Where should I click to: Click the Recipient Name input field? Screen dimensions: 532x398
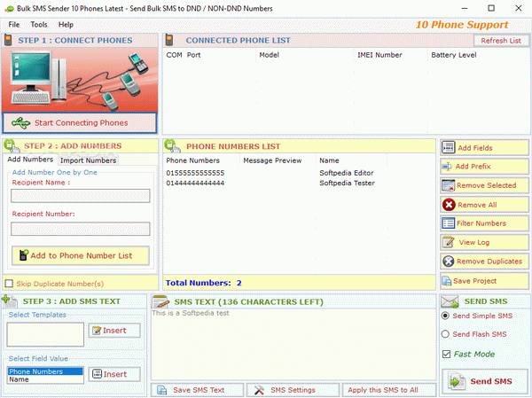click(81, 196)
